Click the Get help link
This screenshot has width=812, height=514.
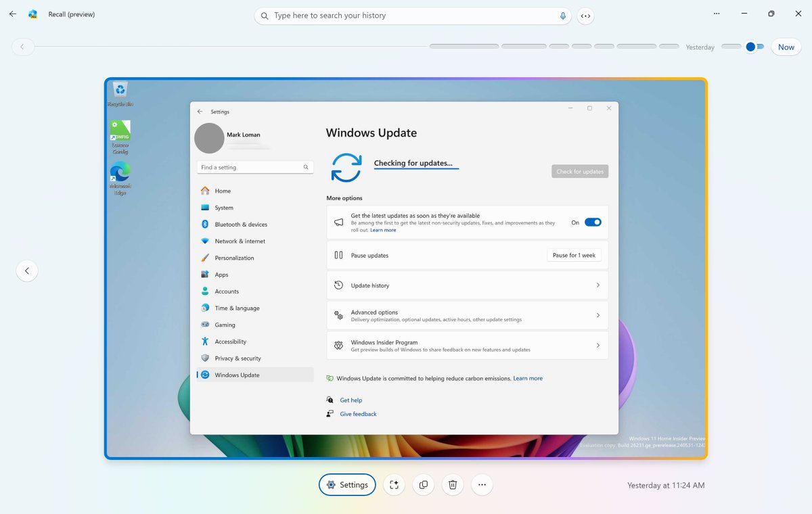pyautogui.click(x=351, y=400)
